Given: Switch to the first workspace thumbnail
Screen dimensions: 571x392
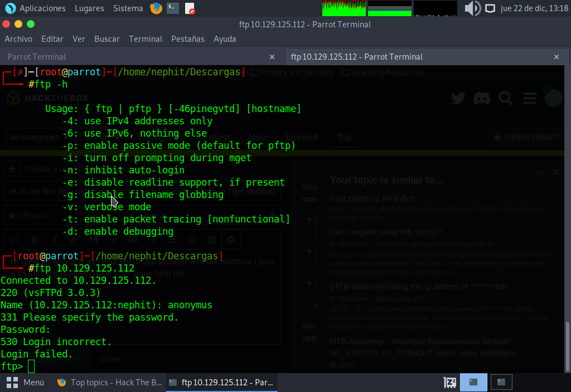Looking at the screenshot, I should (473, 383).
